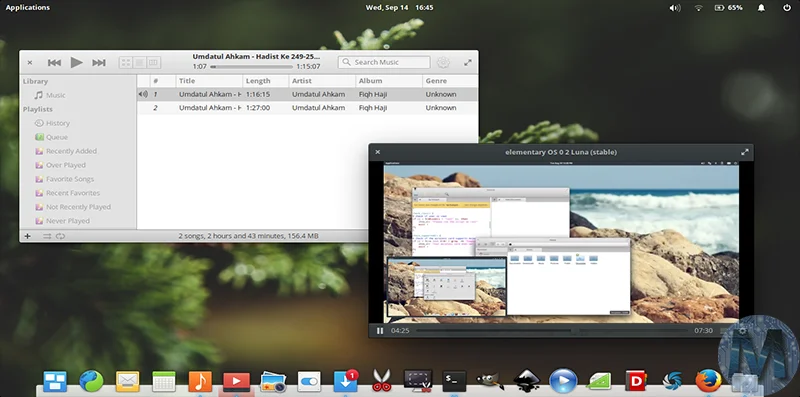Viewport: 800px width, 397px height.
Task: Open the Applications menu
Action: click(28, 8)
